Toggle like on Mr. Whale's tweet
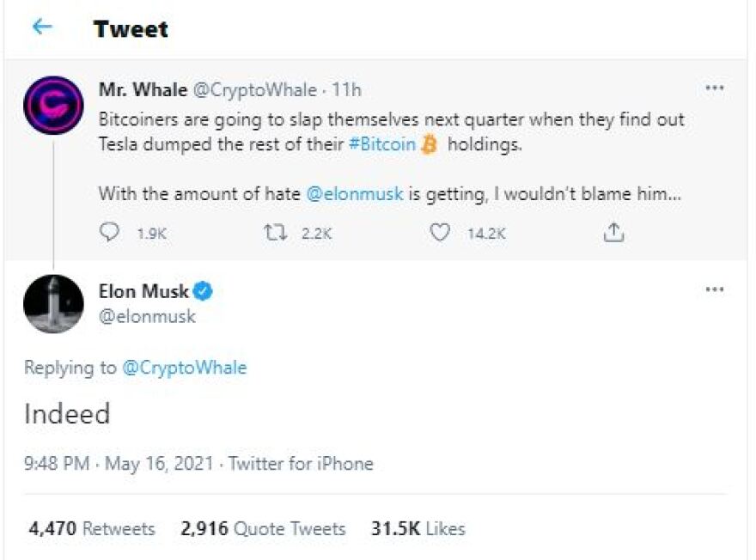Viewport: 756px width, 560px height. click(441, 230)
